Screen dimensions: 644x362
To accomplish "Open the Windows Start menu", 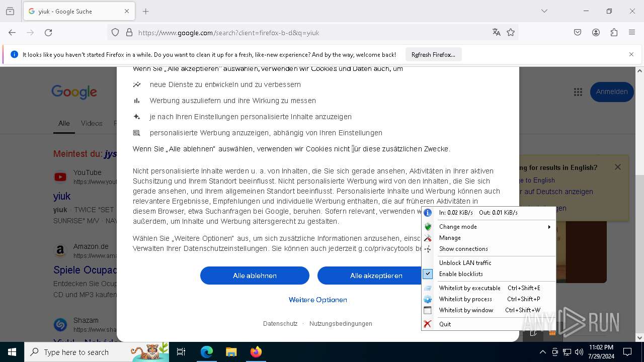I will (12, 352).
